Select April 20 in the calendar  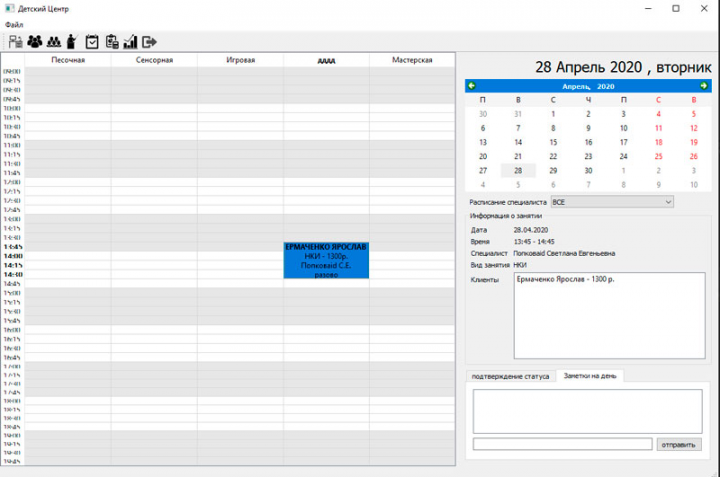[483, 157]
